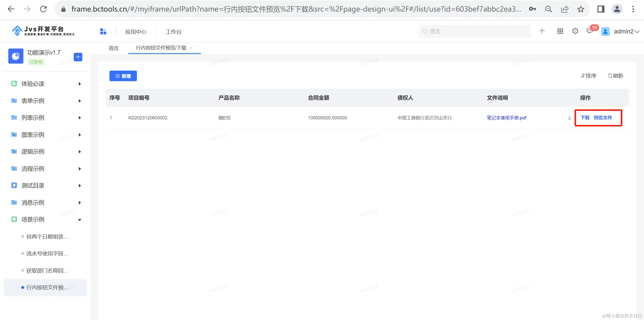Click the blue plus button beside 功能演示v1.7
The image size is (644, 320).
(x=78, y=57)
